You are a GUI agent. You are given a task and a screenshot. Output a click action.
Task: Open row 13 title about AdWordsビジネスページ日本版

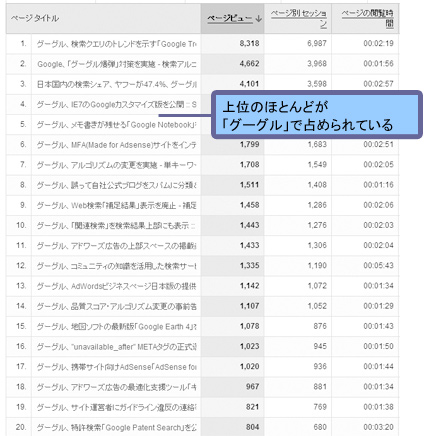coord(117,286)
